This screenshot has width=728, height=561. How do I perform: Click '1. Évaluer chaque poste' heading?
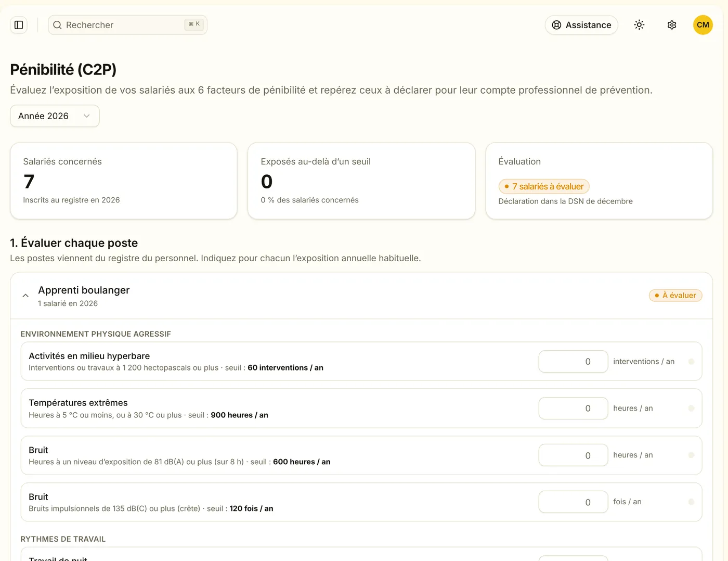(x=74, y=243)
